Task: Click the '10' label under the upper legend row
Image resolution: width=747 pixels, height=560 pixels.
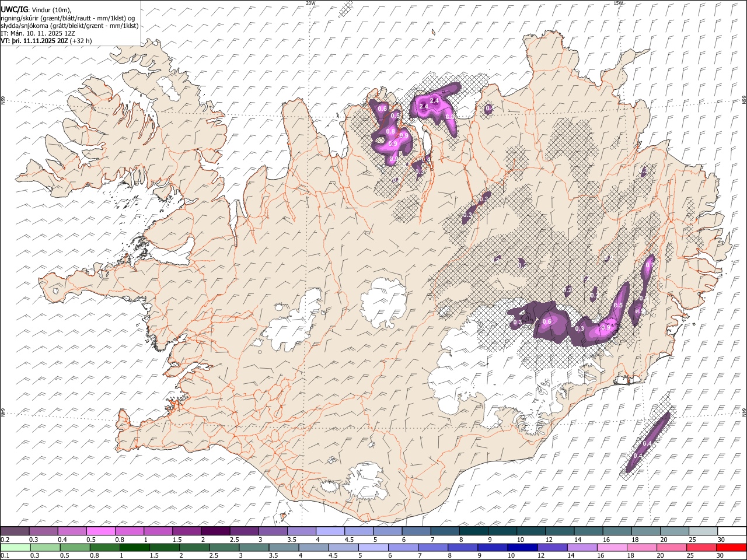Action: (520, 540)
